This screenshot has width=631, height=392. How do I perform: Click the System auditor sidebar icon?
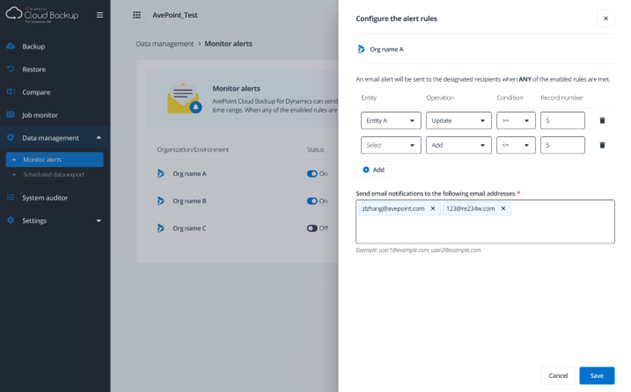pyautogui.click(x=11, y=198)
